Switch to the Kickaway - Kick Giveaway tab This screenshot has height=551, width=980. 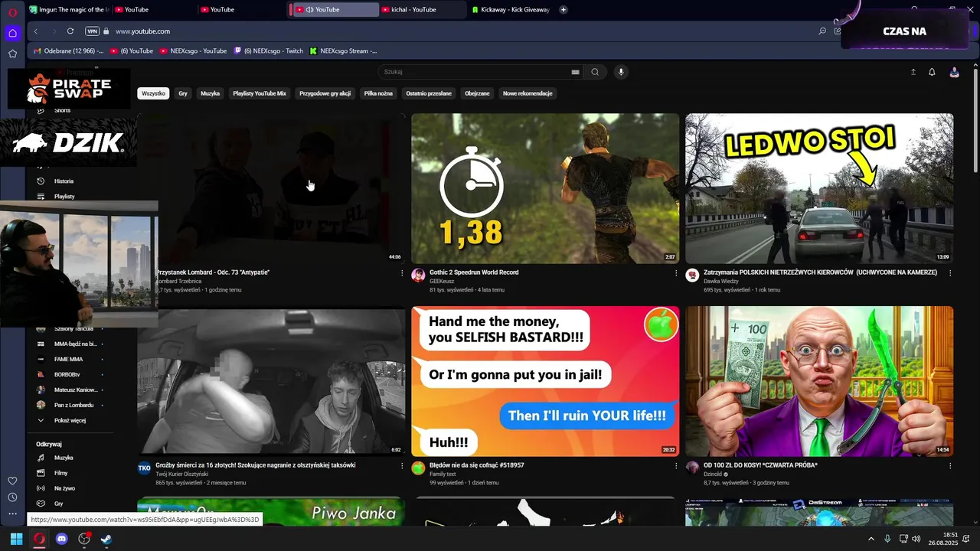[510, 9]
